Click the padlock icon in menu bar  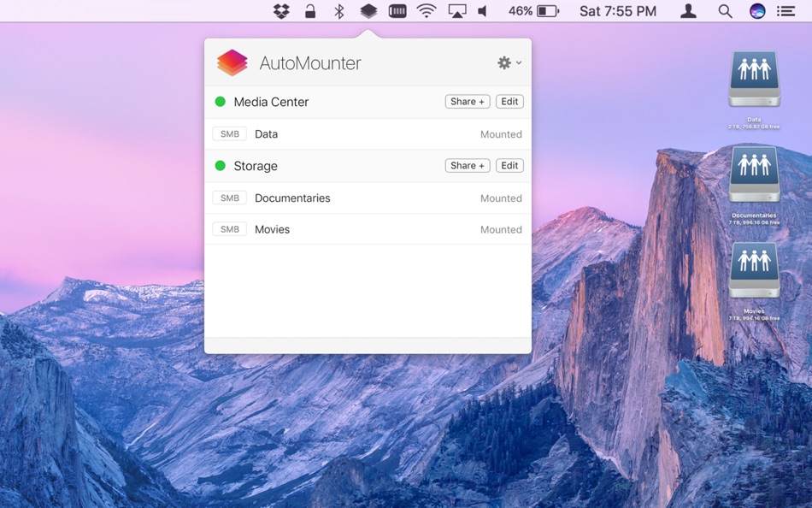tap(310, 11)
